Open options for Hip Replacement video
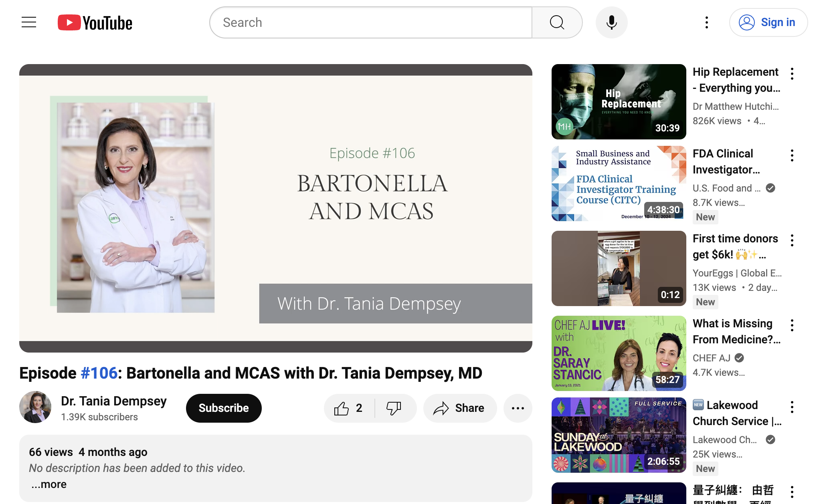This screenshot has height=504, width=821. pos(792,74)
